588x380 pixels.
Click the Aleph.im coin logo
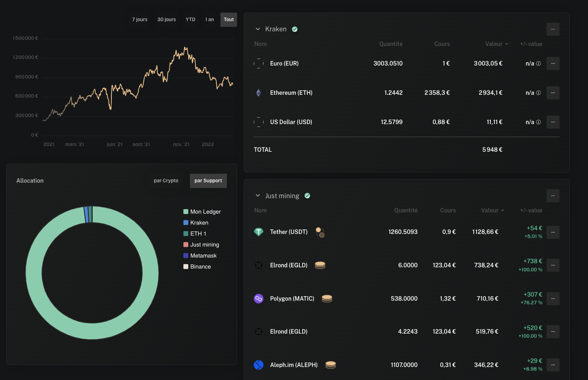pos(259,365)
